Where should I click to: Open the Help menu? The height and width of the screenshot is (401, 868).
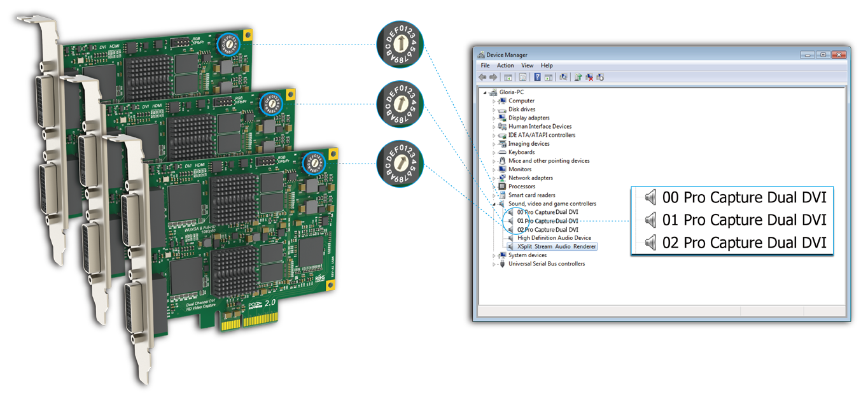(x=547, y=66)
